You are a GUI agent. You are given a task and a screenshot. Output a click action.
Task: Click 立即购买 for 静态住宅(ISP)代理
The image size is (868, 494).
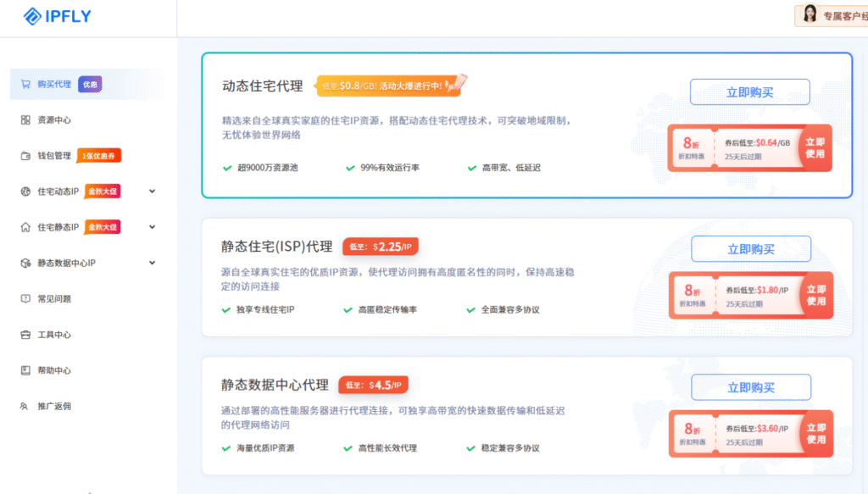coord(751,249)
